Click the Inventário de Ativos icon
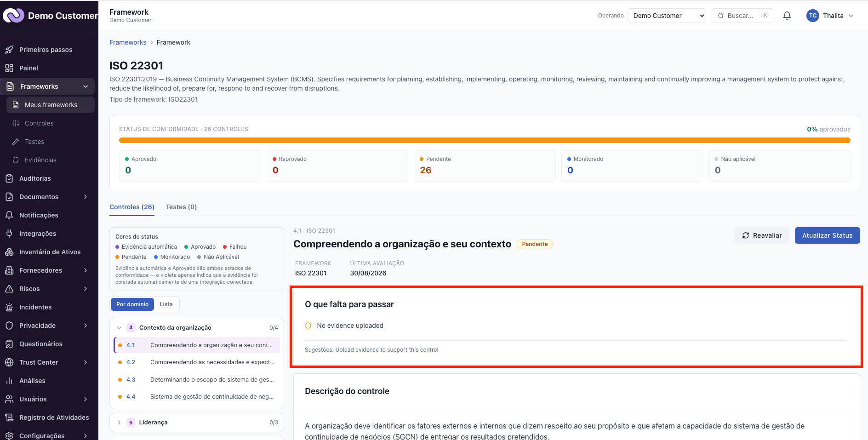This screenshot has height=440, width=868. [9, 252]
